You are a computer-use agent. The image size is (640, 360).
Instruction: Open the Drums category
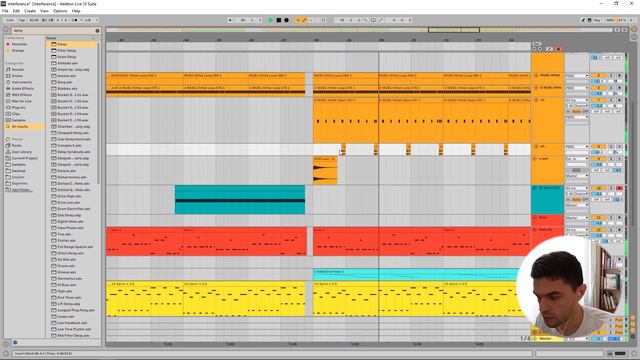click(x=17, y=76)
